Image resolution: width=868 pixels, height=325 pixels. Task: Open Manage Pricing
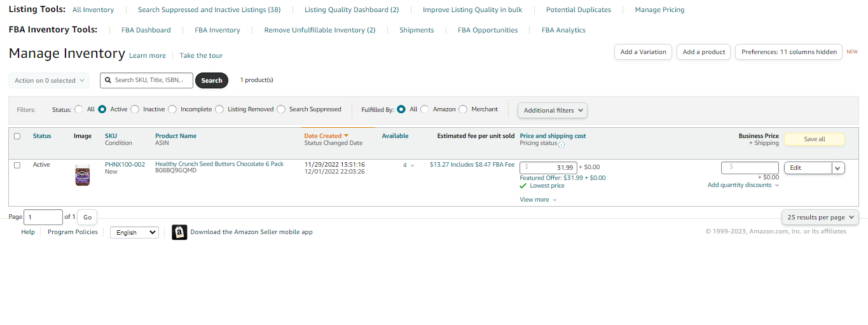659,10
